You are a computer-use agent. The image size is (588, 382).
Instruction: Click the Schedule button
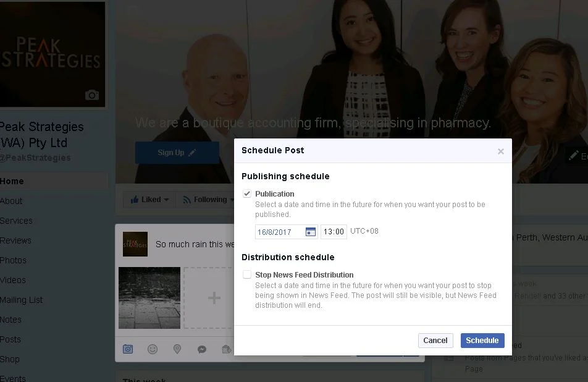point(482,341)
